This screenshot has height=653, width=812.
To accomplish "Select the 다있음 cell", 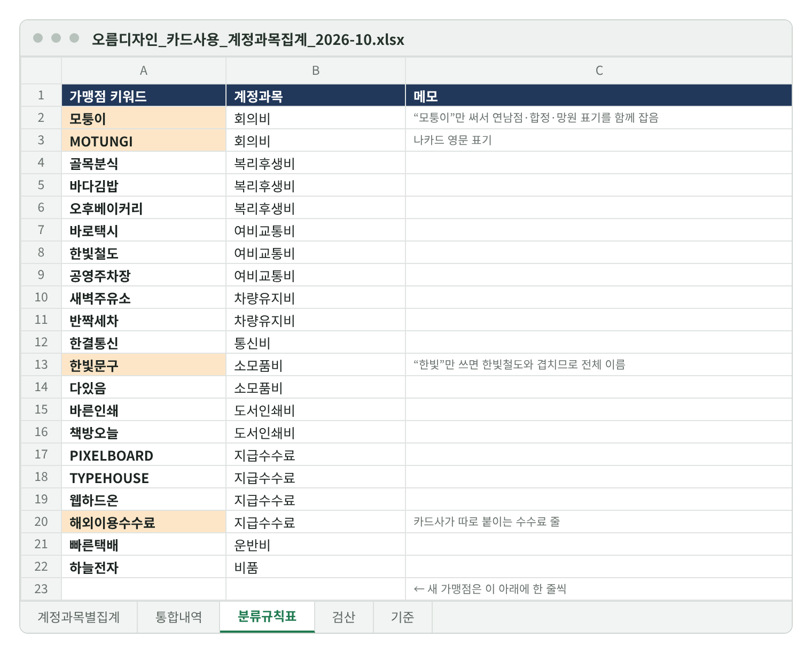I will (144, 387).
